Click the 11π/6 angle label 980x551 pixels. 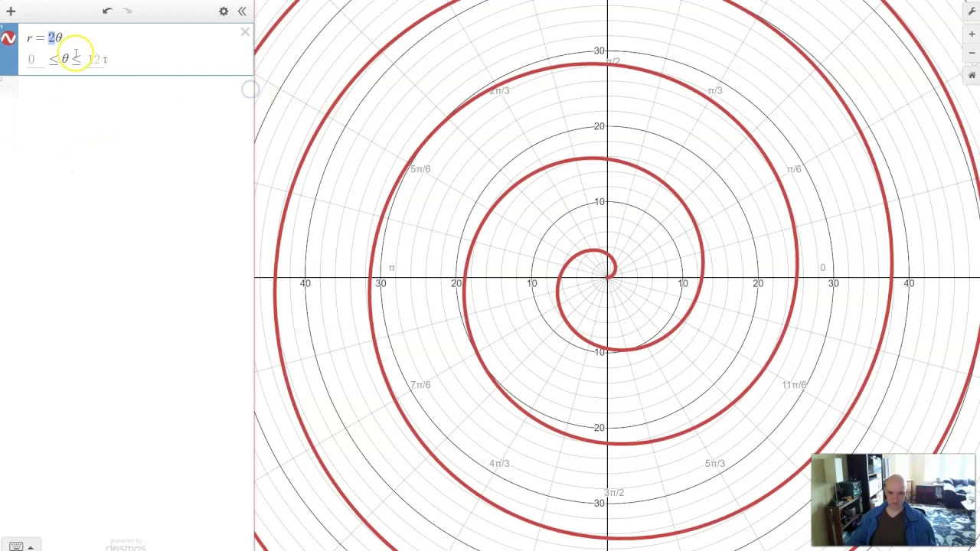point(794,384)
